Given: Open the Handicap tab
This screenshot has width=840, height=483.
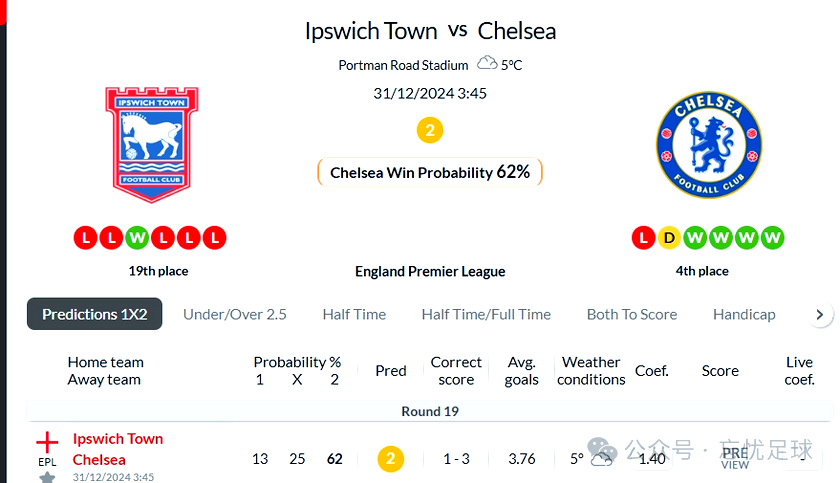Looking at the screenshot, I should (x=744, y=314).
